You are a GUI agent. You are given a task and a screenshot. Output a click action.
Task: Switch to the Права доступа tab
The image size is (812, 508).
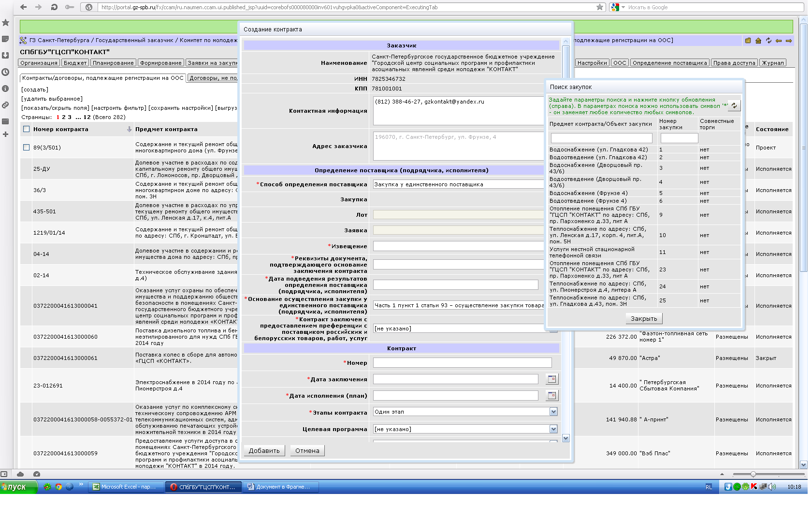pos(734,63)
